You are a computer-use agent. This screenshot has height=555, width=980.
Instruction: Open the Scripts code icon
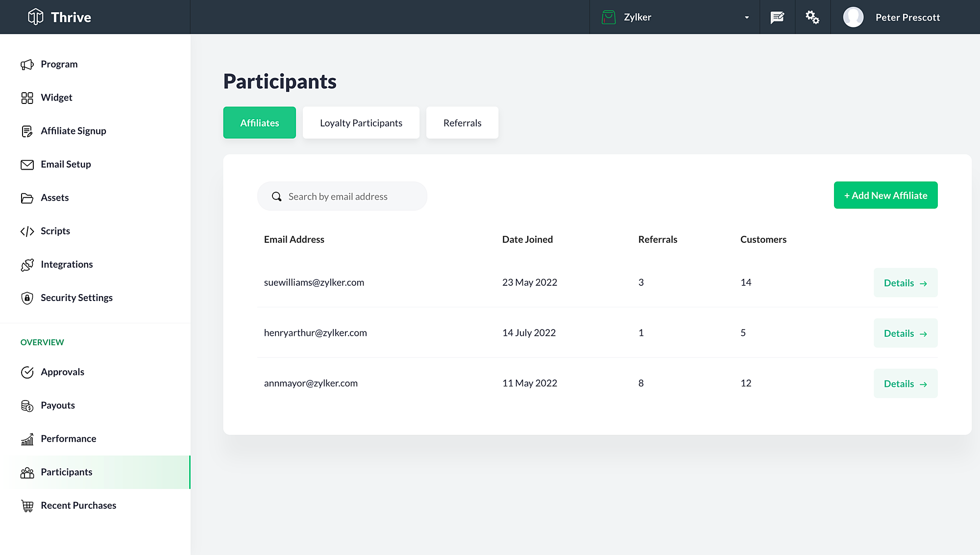[27, 231]
